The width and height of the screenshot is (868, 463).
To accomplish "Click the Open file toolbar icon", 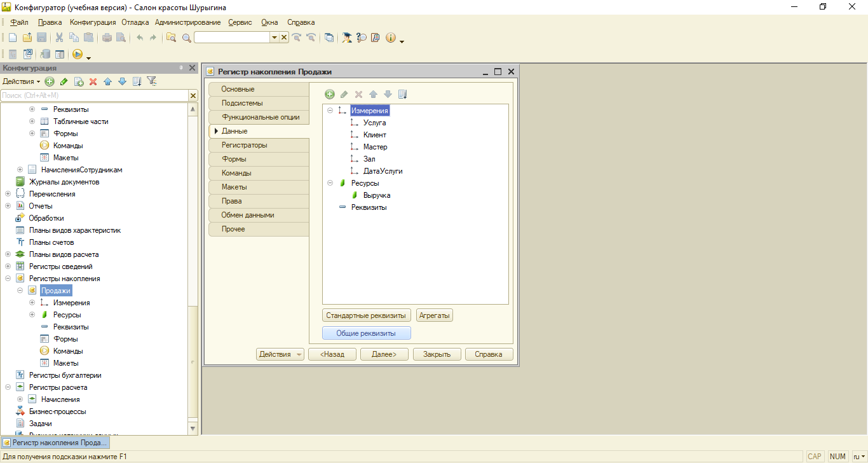I will pos(27,38).
